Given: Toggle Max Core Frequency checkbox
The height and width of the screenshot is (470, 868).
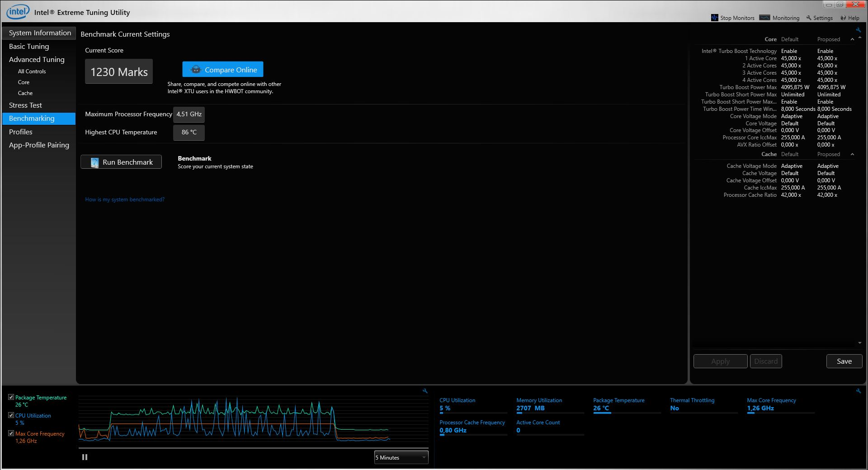Looking at the screenshot, I should click(x=11, y=433).
